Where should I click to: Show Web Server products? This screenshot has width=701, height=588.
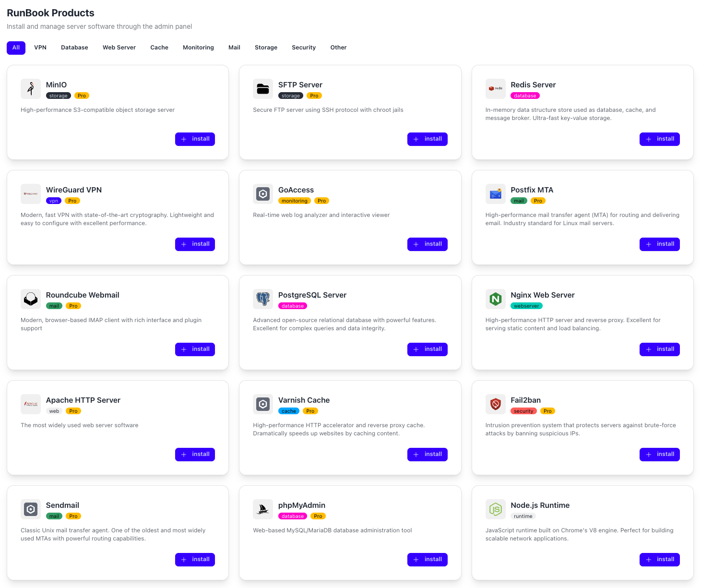119,48
